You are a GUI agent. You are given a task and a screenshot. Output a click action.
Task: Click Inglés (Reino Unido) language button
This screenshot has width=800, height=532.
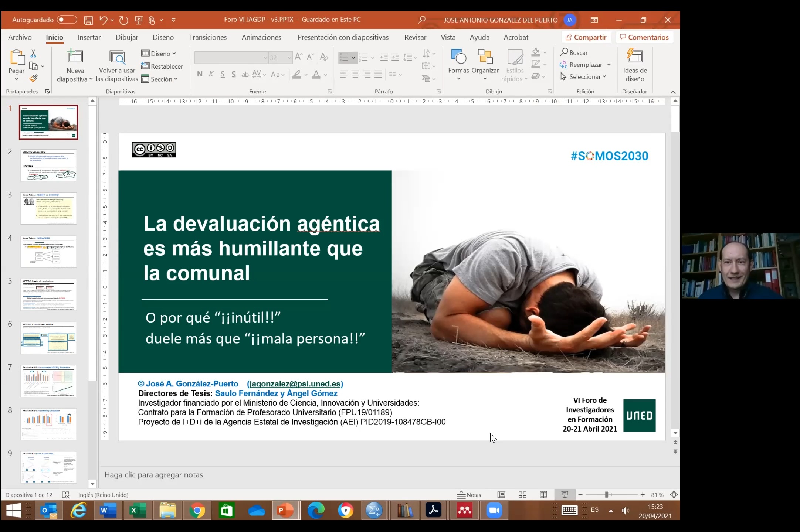point(103,495)
